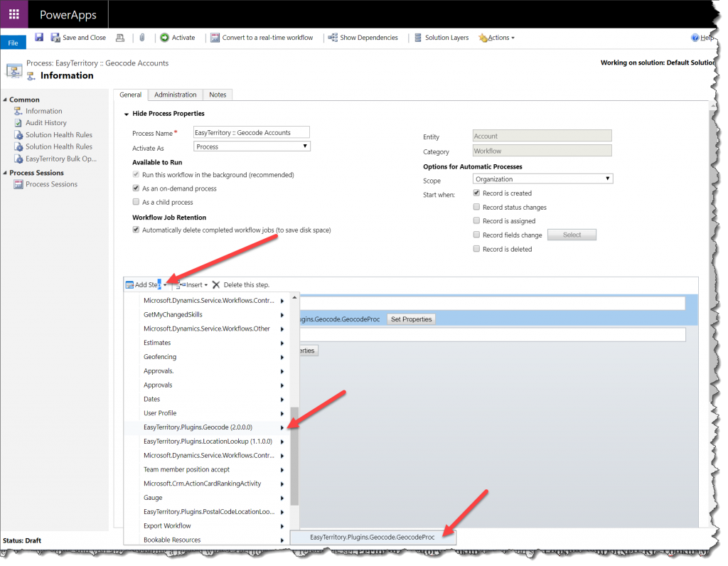Viewport: 728px width, 566px height.
Task: Collapse the Process Sessions navigation group
Action: [5, 173]
